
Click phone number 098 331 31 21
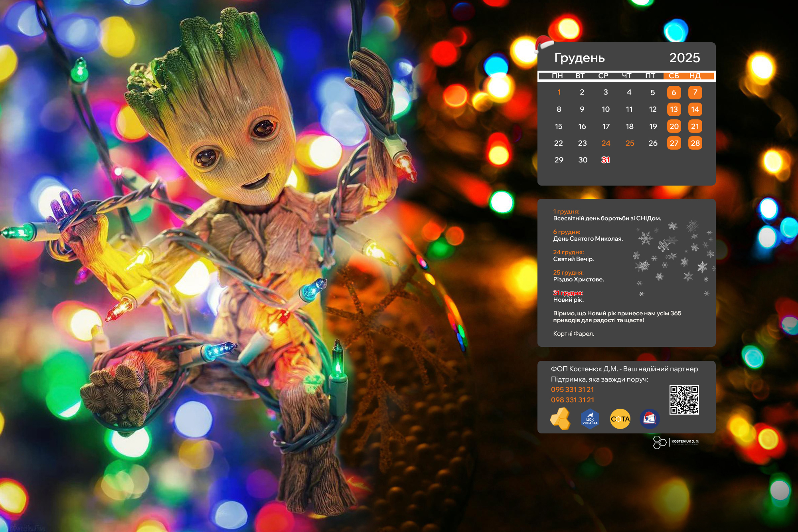coord(572,400)
